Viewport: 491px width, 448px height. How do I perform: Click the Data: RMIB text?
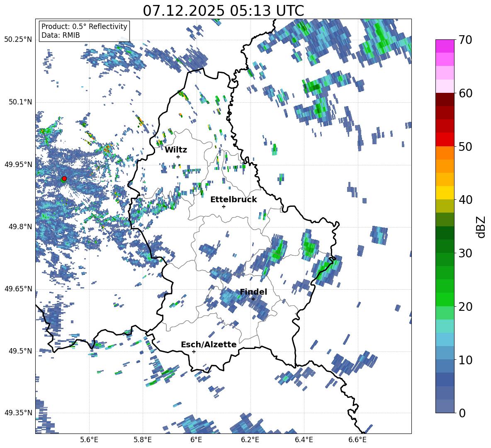[61, 35]
